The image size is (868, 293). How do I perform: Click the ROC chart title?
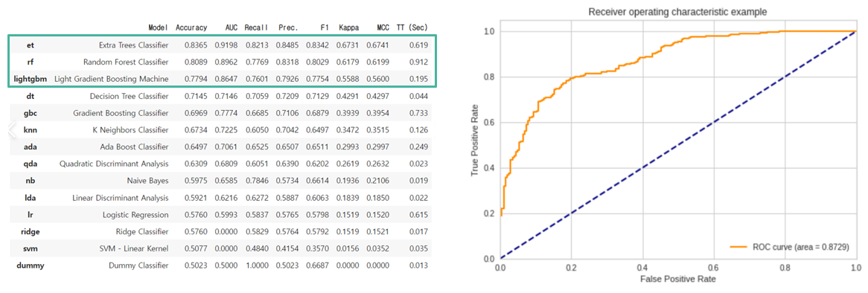[677, 12]
